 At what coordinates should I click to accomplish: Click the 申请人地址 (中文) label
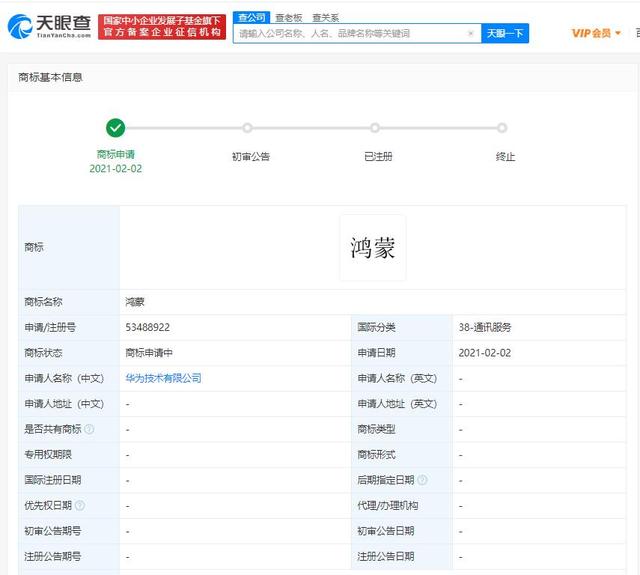pyautogui.click(x=64, y=404)
